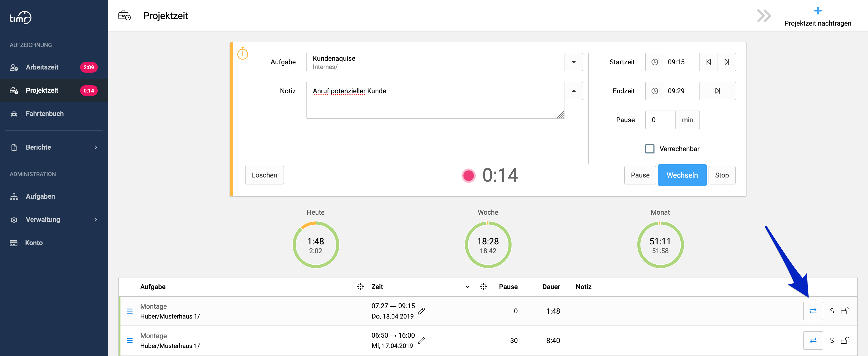Toggle billable dollar icon on 18.04.2019 row
Image resolution: width=868 pixels, height=356 pixels.
point(832,311)
